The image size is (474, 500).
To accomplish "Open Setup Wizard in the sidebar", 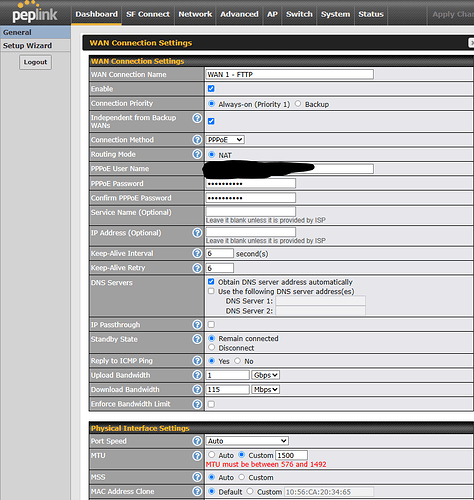I will (x=35, y=45).
